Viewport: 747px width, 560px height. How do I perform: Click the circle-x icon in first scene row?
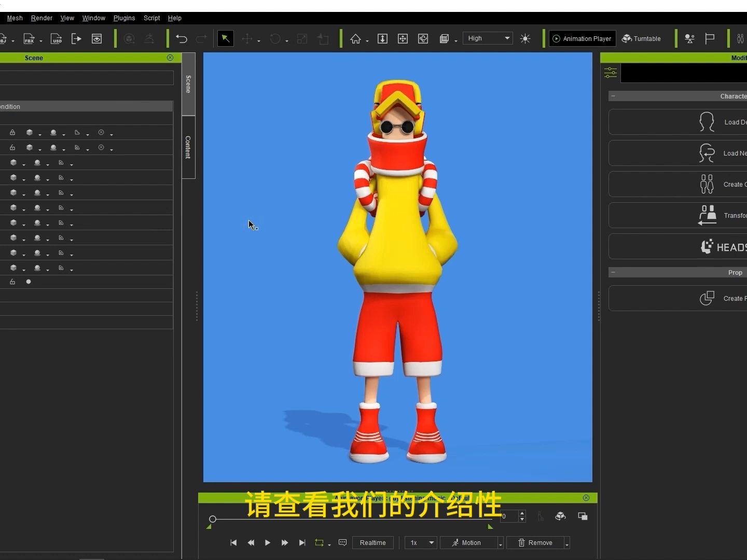coord(101,132)
